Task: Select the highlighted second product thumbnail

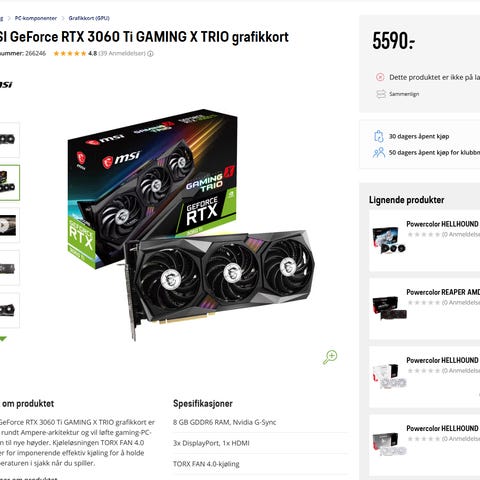Action: tap(9, 183)
